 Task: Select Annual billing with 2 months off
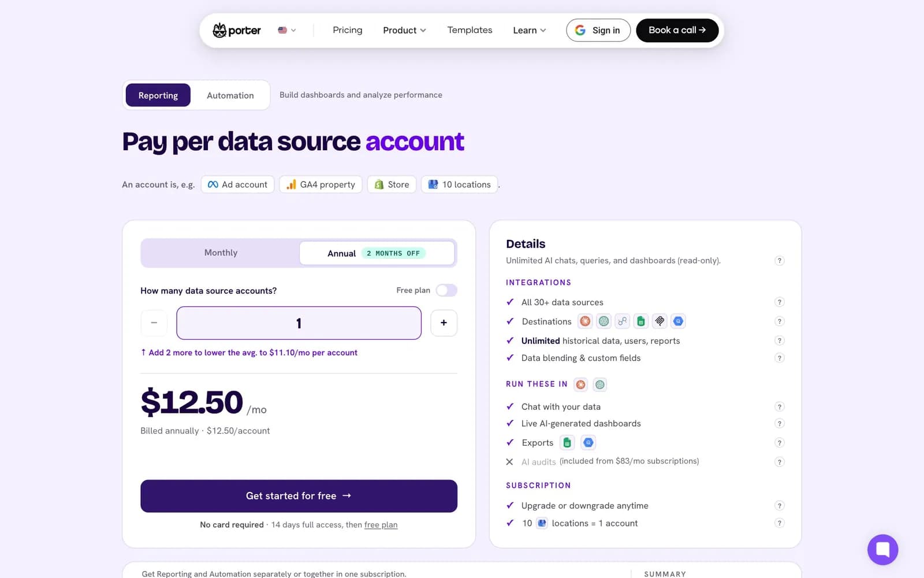click(377, 253)
